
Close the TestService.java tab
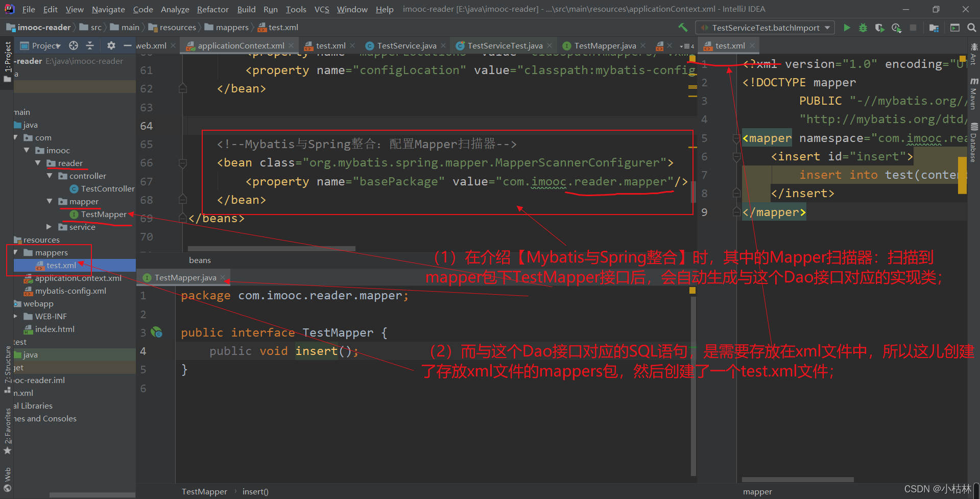point(443,45)
